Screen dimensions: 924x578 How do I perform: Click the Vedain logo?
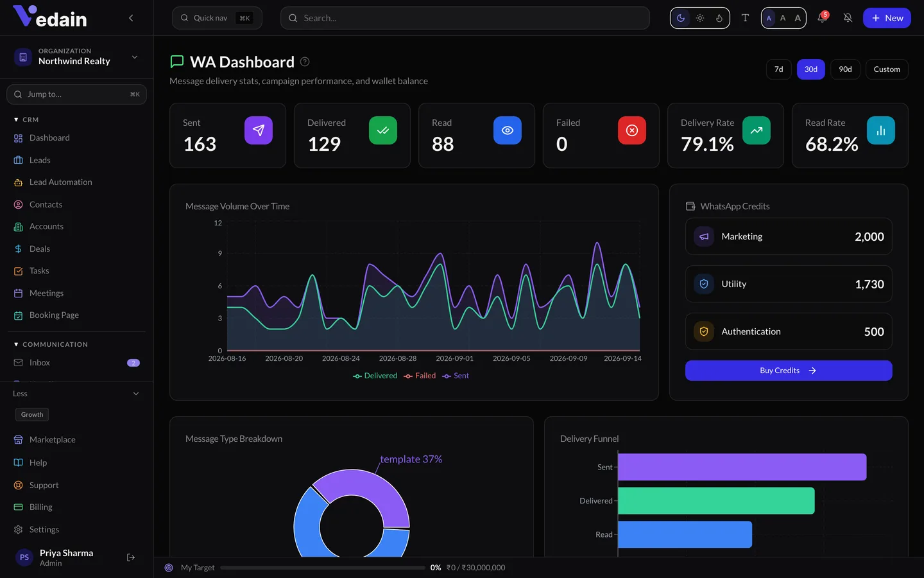50,17
